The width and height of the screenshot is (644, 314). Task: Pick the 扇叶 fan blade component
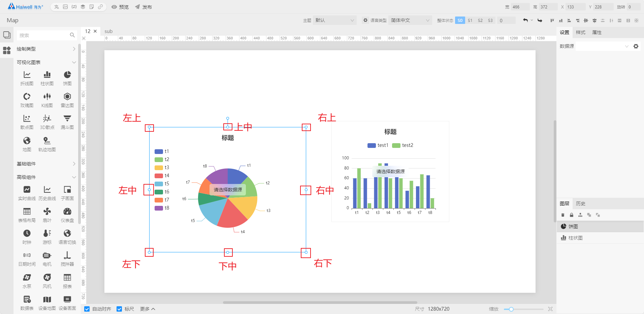pyautogui.click(x=47, y=215)
